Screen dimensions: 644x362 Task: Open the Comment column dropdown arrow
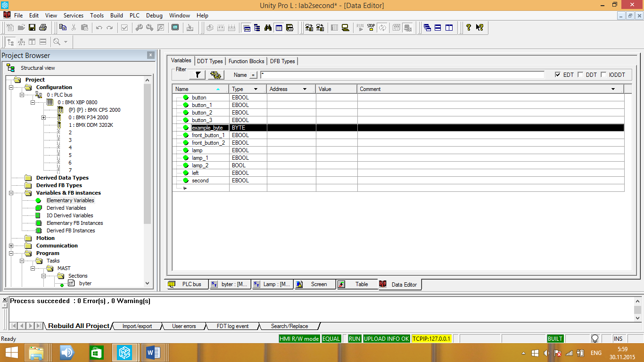tap(613, 89)
